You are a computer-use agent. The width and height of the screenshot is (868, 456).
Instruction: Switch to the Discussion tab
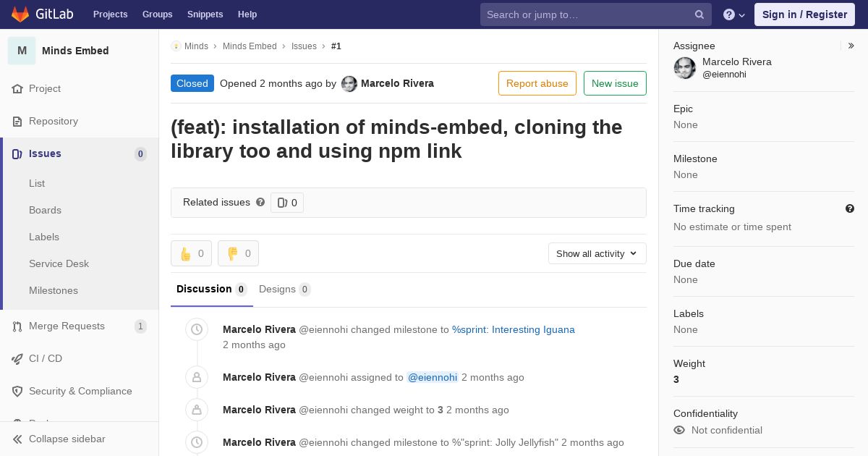(x=211, y=290)
